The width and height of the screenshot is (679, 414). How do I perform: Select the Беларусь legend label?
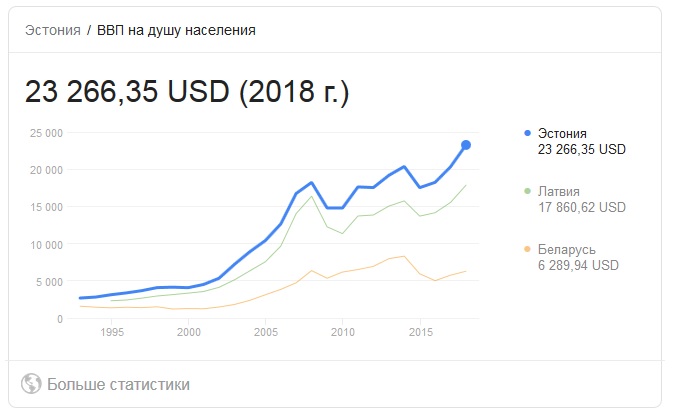[566, 249]
